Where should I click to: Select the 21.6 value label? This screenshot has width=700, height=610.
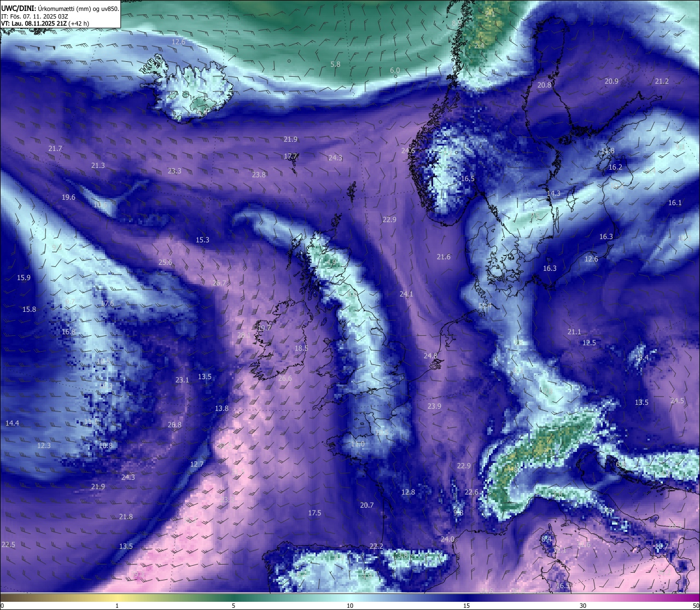[444, 257]
